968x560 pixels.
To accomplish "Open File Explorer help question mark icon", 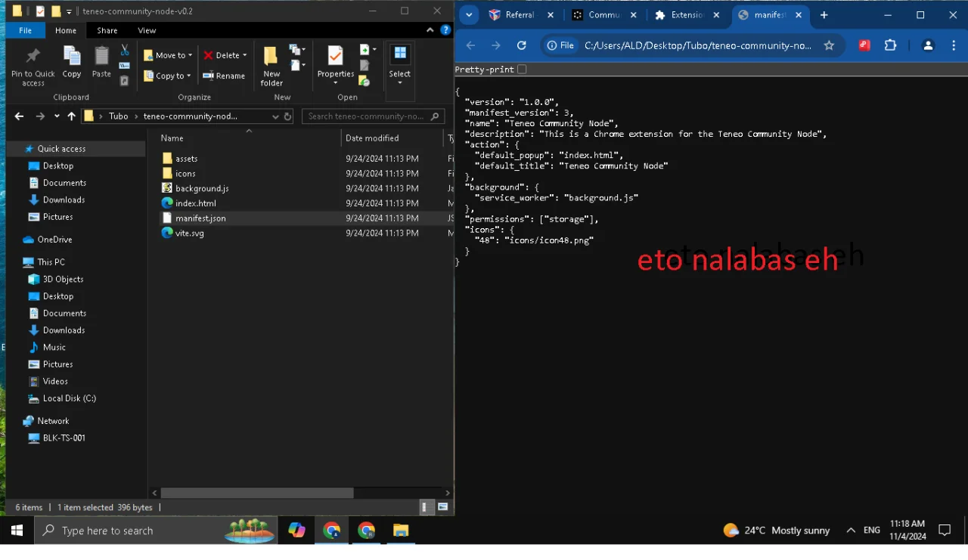I will click(445, 30).
